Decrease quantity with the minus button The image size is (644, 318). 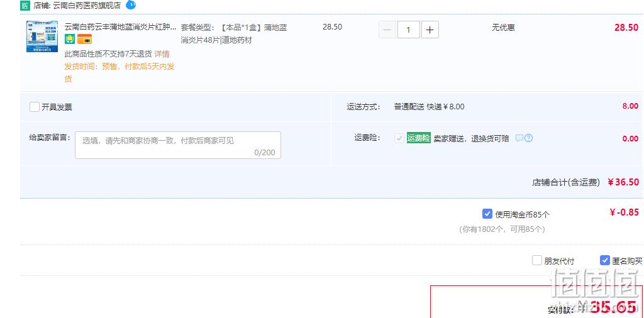(x=387, y=30)
